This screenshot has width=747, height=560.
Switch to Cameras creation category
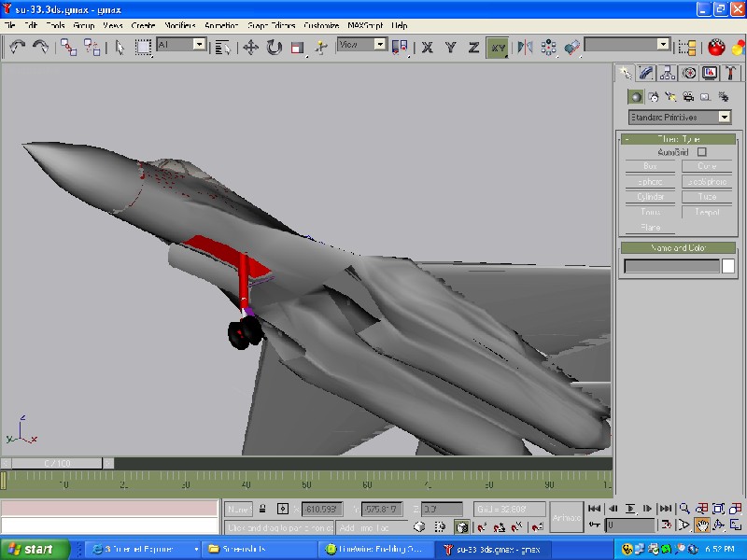688,96
